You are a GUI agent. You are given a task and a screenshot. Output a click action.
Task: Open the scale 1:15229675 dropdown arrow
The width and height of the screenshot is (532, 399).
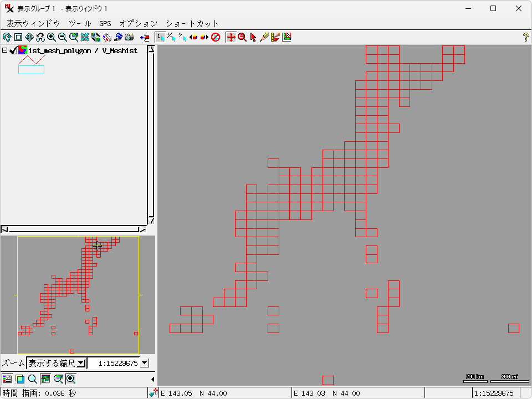tap(145, 363)
